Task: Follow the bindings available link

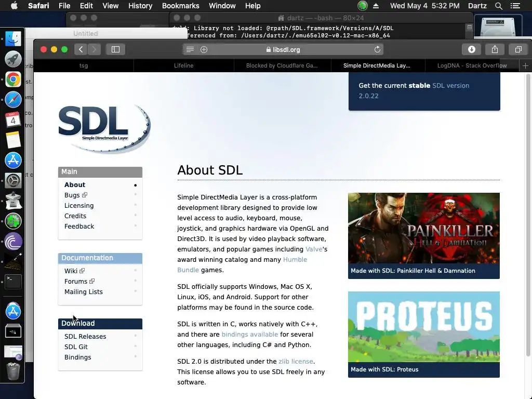Action: coord(250,335)
